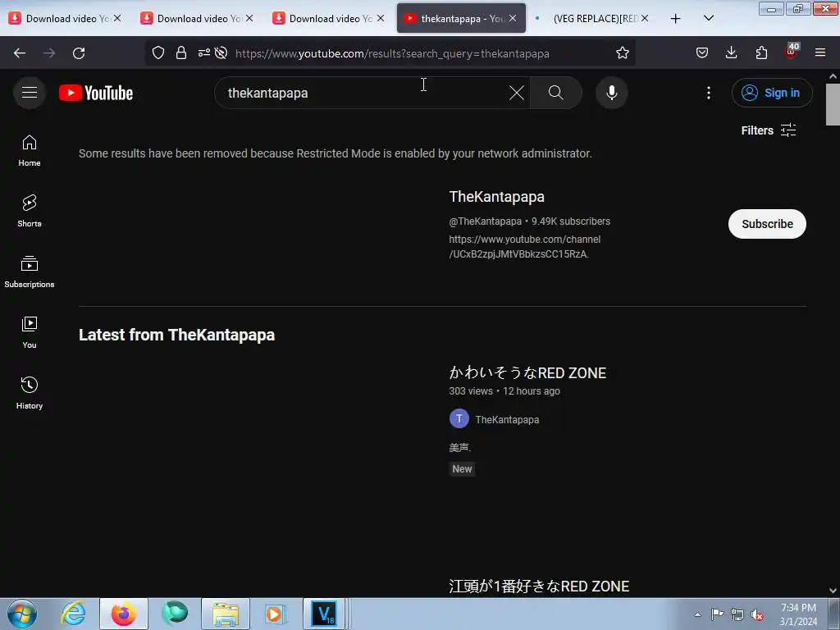Click the @TheKantapapa handle text
This screenshot has height=630, width=840.
486,221
